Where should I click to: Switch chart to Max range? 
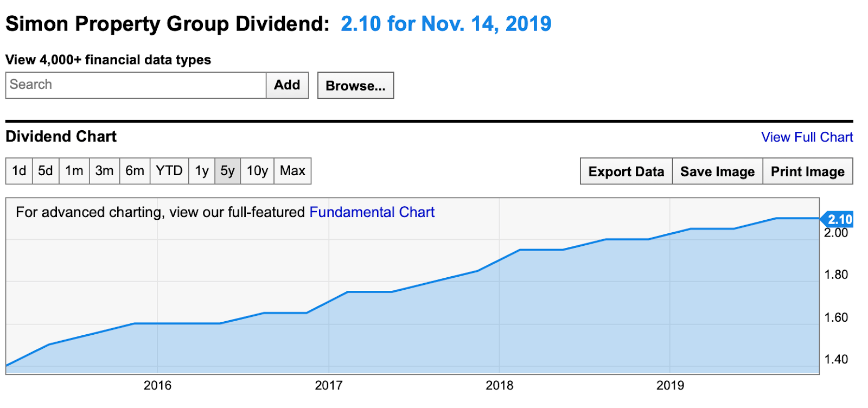coord(293,171)
